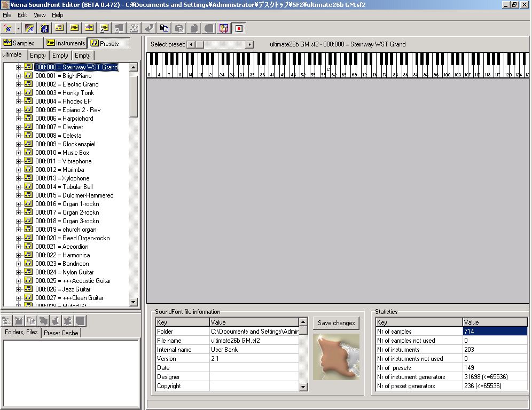Click the yellow Samples waveform toolbar icon
This screenshot has width=532, height=410.
(x=89, y=28)
